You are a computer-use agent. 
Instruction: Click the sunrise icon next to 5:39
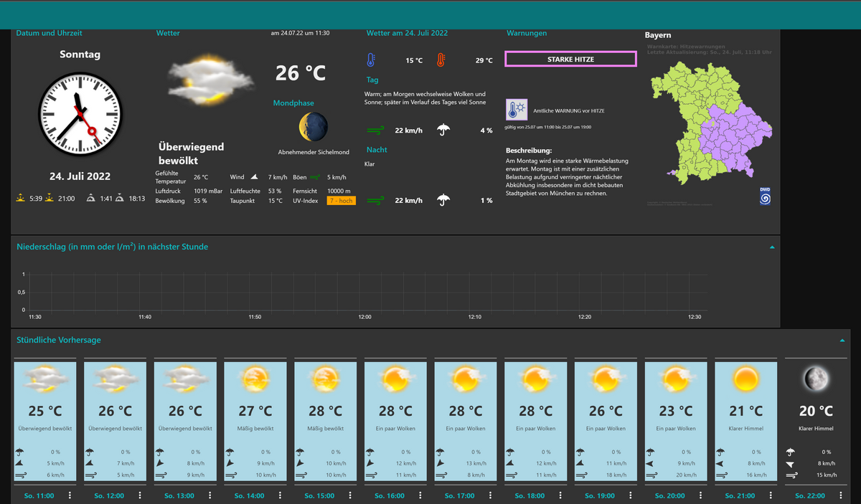(x=20, y=198)
